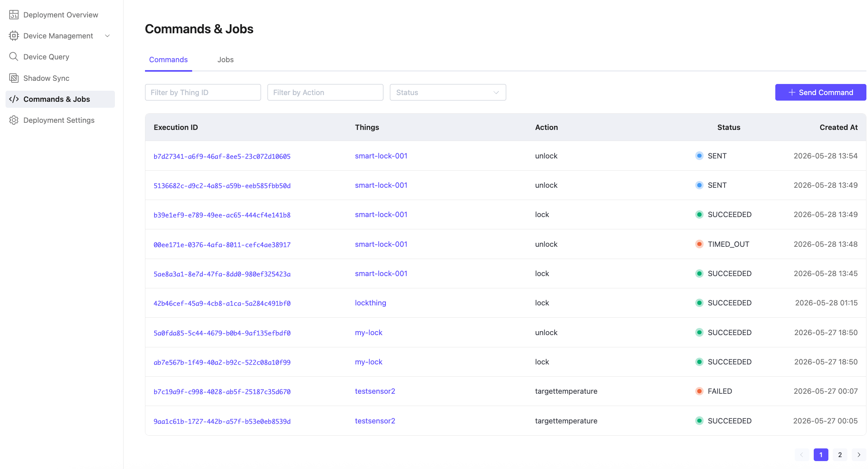Open Deployment Overview in sidebar
This screenshot has width=868, height=469.
click(x=60, y=15)
